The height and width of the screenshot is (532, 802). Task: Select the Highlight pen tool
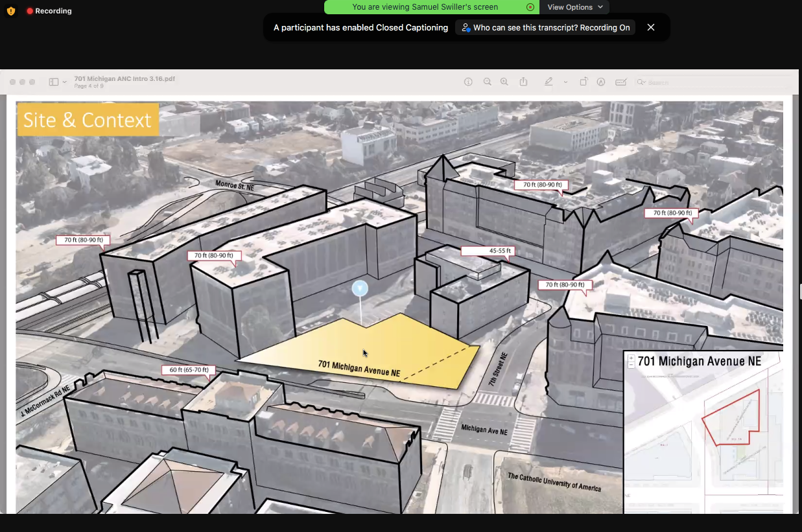(x=548, y=82)
